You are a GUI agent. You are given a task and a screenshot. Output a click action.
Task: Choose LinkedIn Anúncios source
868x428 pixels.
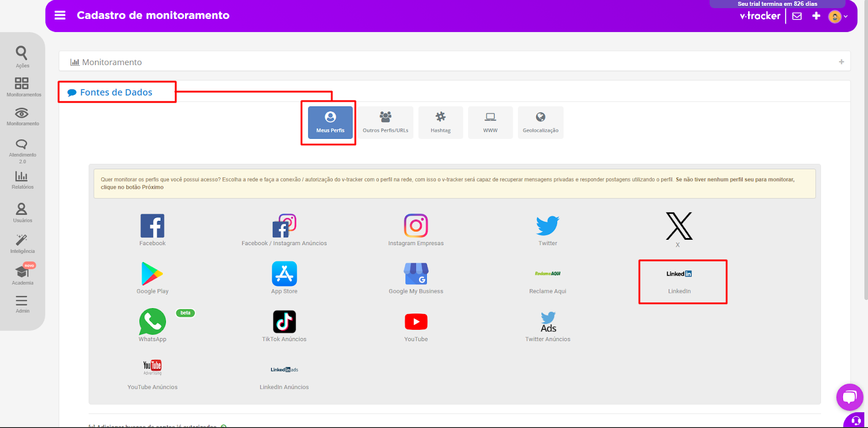point(284,377)
